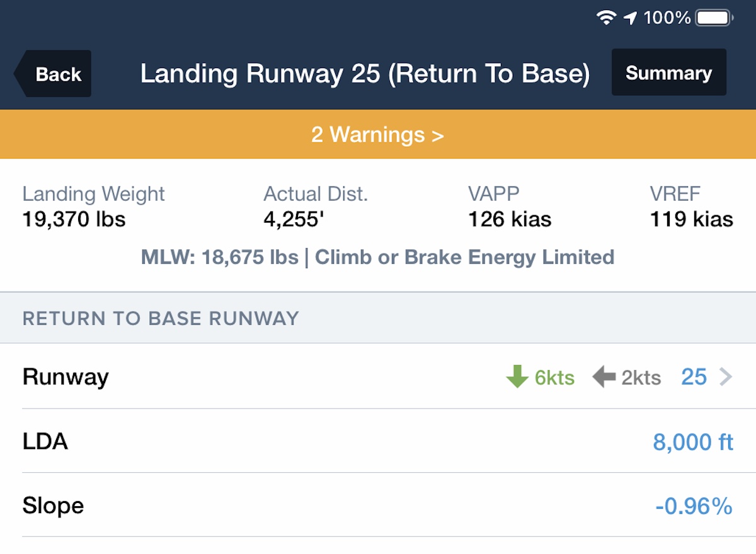Open the Summary view
The image size is (756, 554).
(668, 73)
